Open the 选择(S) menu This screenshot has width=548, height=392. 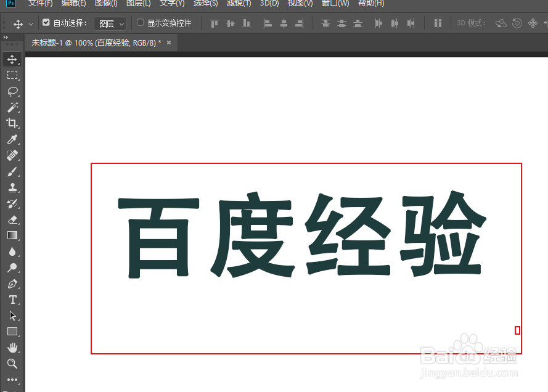point(205,3)
